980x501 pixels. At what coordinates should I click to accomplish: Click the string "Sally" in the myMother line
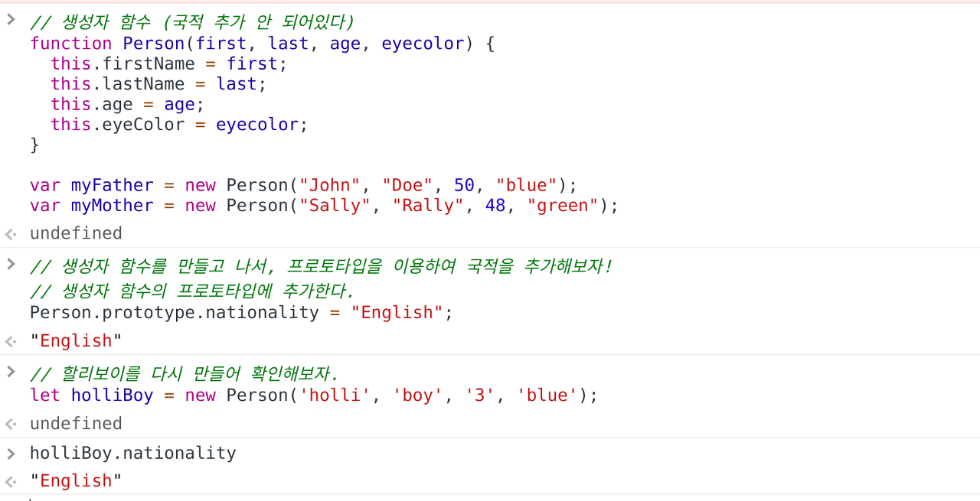[335, 205]
